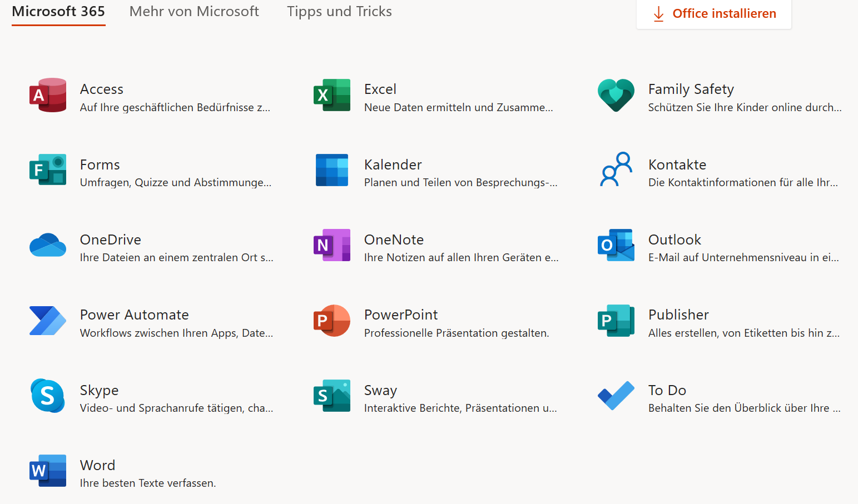Image resolution: width=858 pixels, height=504 pixels.
Task: Click the OneDrive title link
Action: (111, 239)
